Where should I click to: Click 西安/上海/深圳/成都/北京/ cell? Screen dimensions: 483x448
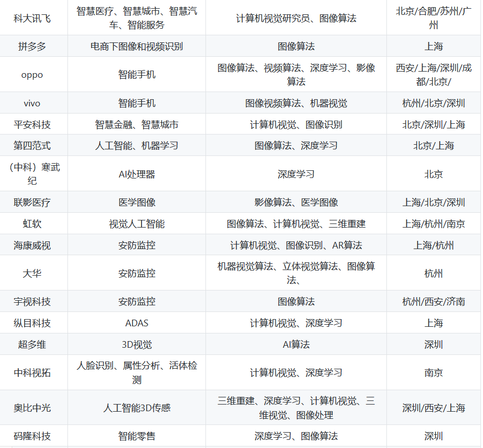433,75
